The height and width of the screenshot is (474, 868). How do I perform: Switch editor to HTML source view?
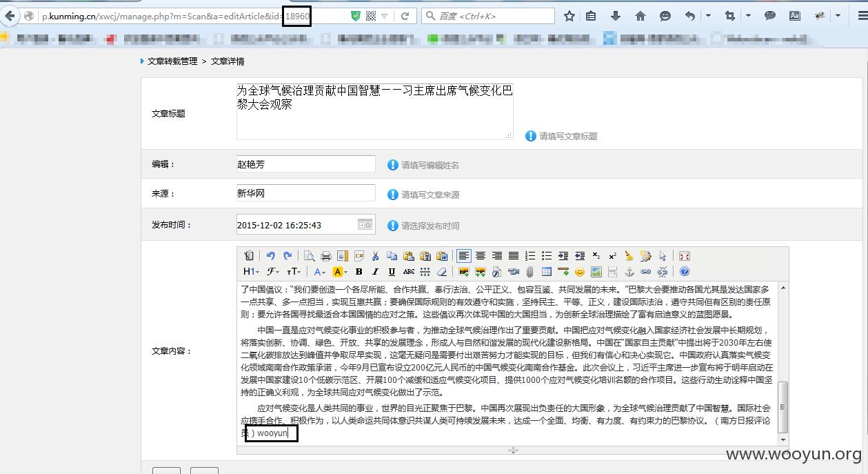[249, 256]
